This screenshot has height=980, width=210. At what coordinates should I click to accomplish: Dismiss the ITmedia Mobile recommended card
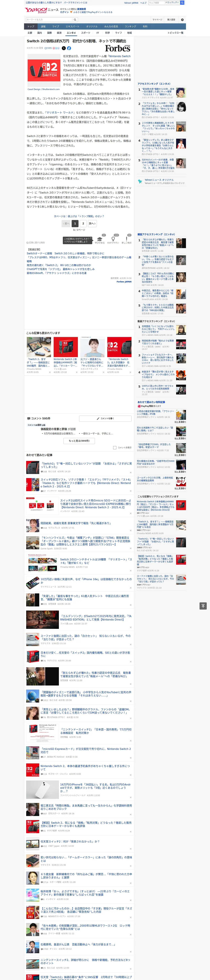[130, 372]
